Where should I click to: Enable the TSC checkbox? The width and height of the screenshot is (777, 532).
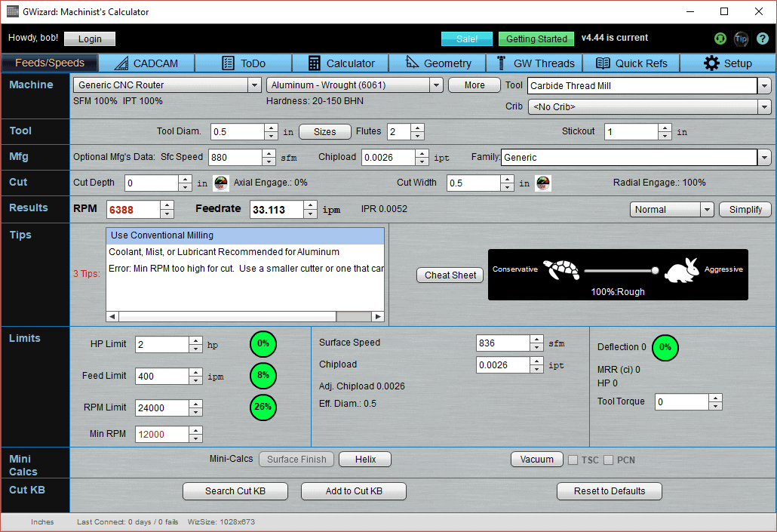coord(573,459)
